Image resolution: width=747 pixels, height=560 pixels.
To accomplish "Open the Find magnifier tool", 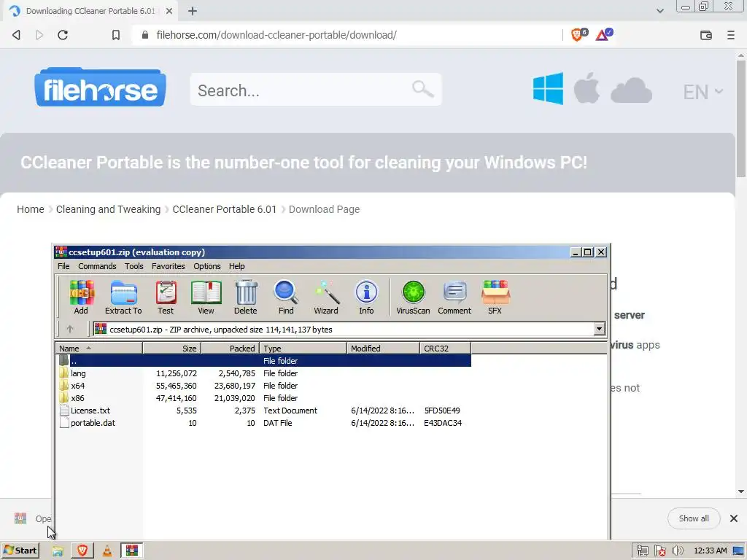I will (286, 297).
